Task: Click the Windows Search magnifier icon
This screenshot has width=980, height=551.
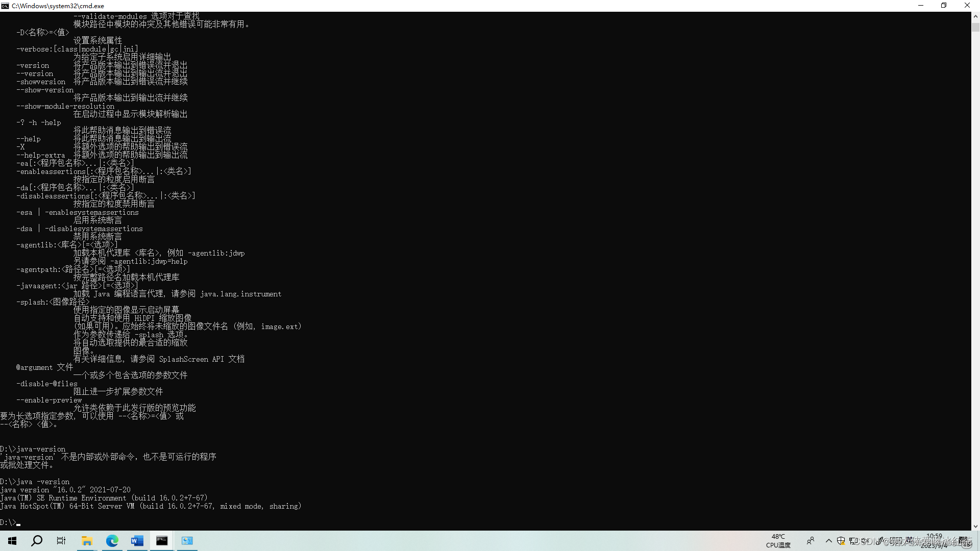Action: [x=37, y=541]
